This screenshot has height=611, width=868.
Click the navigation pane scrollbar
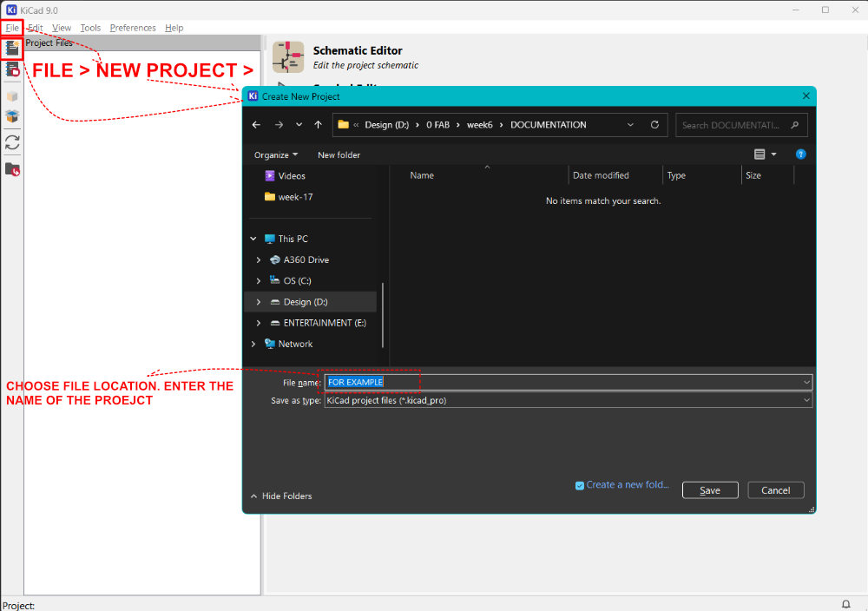click(383, 315)
